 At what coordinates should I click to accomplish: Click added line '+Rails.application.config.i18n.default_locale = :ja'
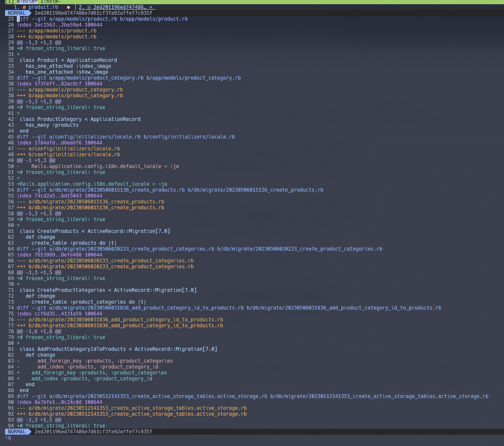[x=92, y=184]
